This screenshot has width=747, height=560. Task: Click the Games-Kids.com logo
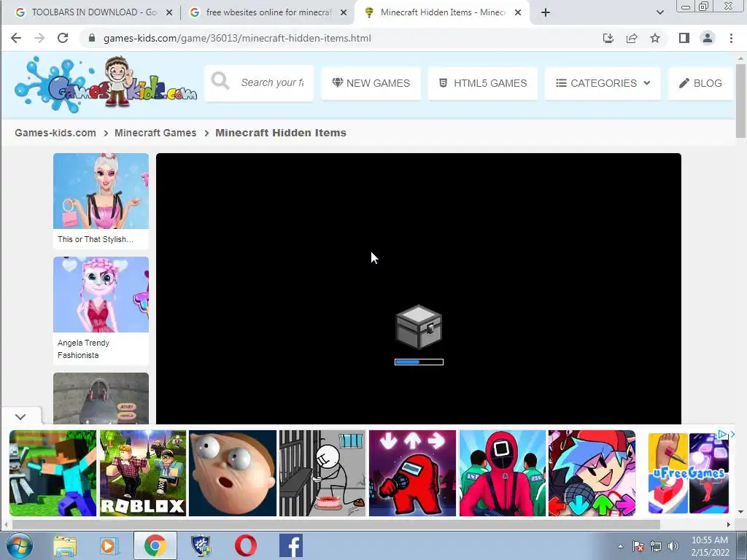pos(105,85)
